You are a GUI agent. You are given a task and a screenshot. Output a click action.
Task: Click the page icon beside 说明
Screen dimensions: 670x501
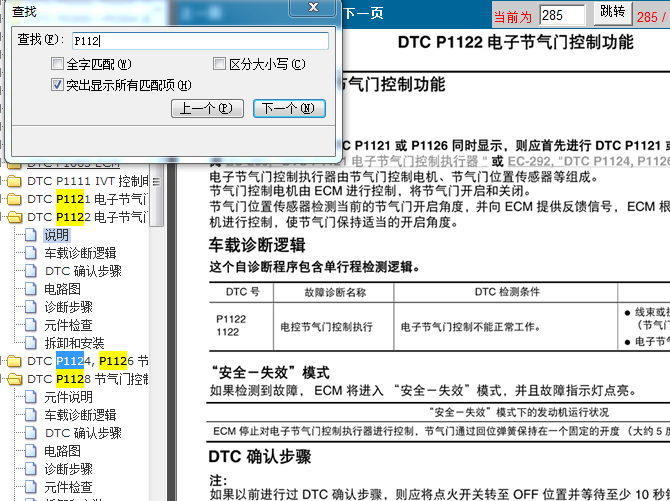point(31,235)
